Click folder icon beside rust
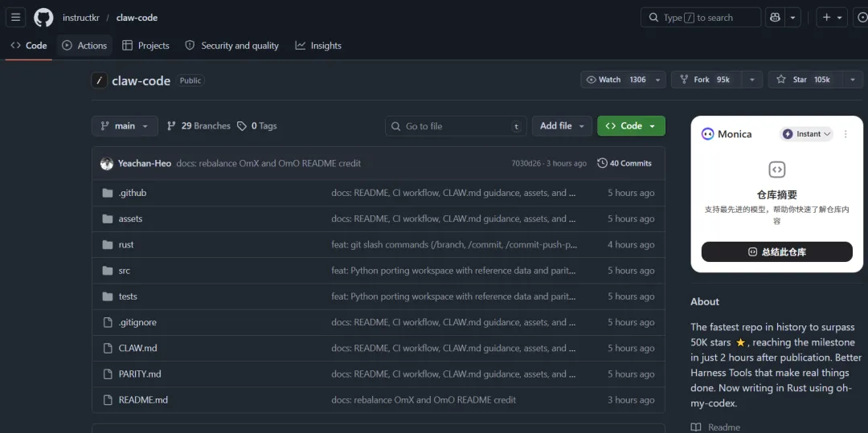Viewport: 868px width, 433px height. (108, 245)
